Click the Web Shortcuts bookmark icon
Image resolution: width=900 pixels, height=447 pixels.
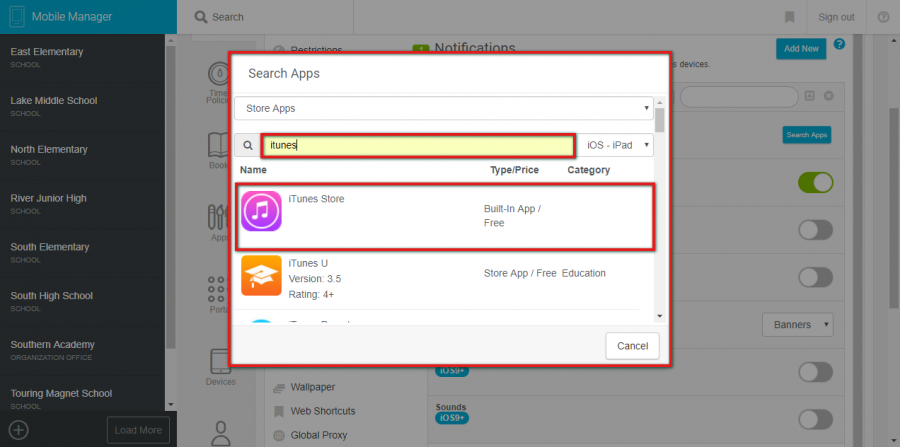point(279,411)
